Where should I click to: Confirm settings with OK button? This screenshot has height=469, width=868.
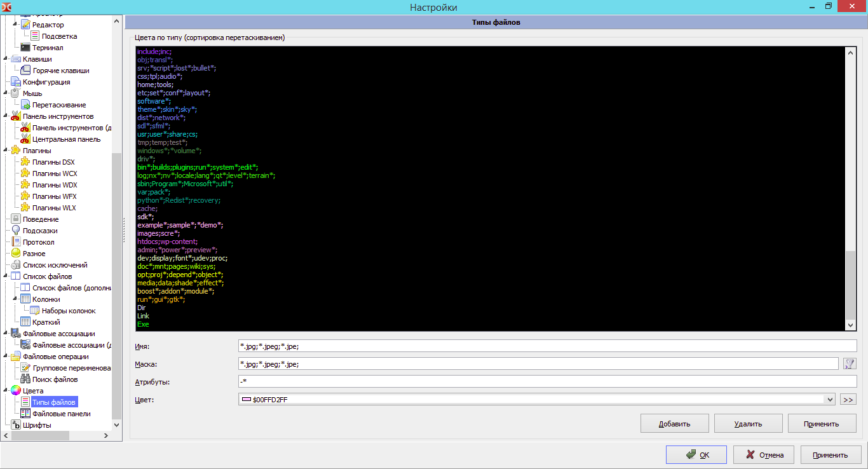(x=697, y=454)
